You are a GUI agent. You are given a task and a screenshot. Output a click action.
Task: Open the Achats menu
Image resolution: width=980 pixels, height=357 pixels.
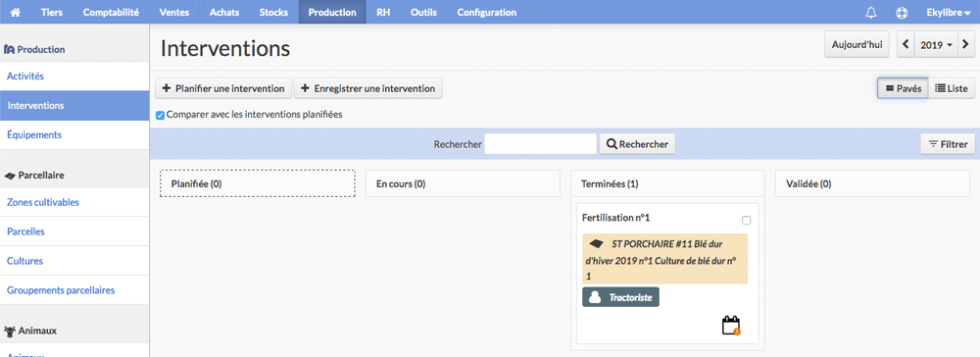point(224,12)
